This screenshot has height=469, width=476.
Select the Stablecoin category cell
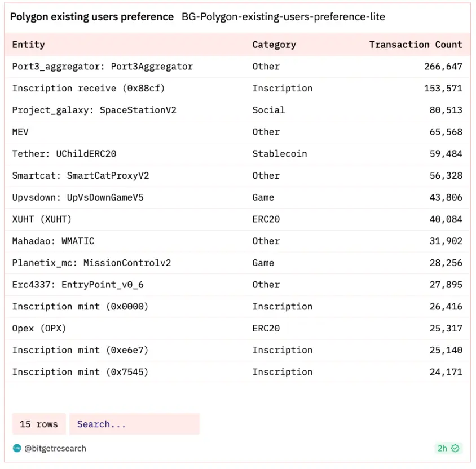pyautogui.click(x=280, y=154)
